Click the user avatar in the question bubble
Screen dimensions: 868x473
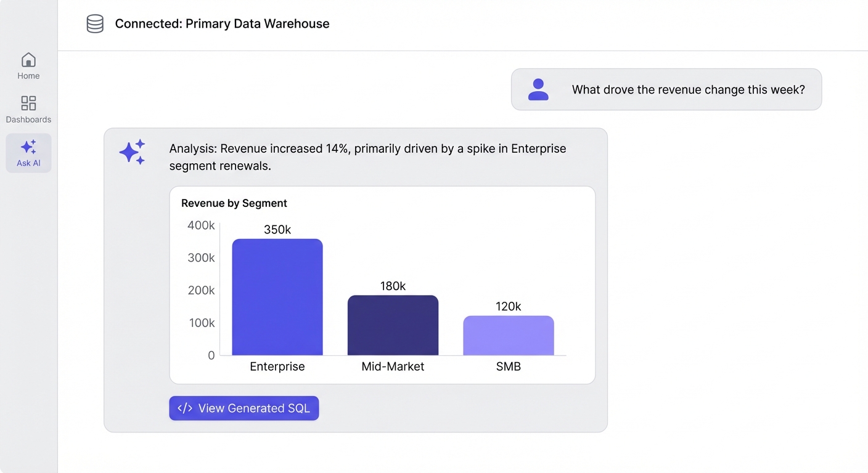tap(538, 89)
